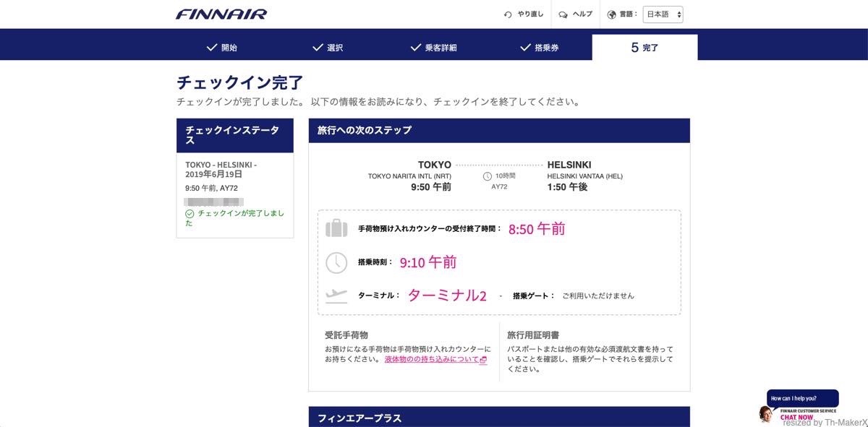Viewport: 868px width, 427px height.
Task: Click the 1:50 午後 arrival time
Action: [x=567, y=186]
